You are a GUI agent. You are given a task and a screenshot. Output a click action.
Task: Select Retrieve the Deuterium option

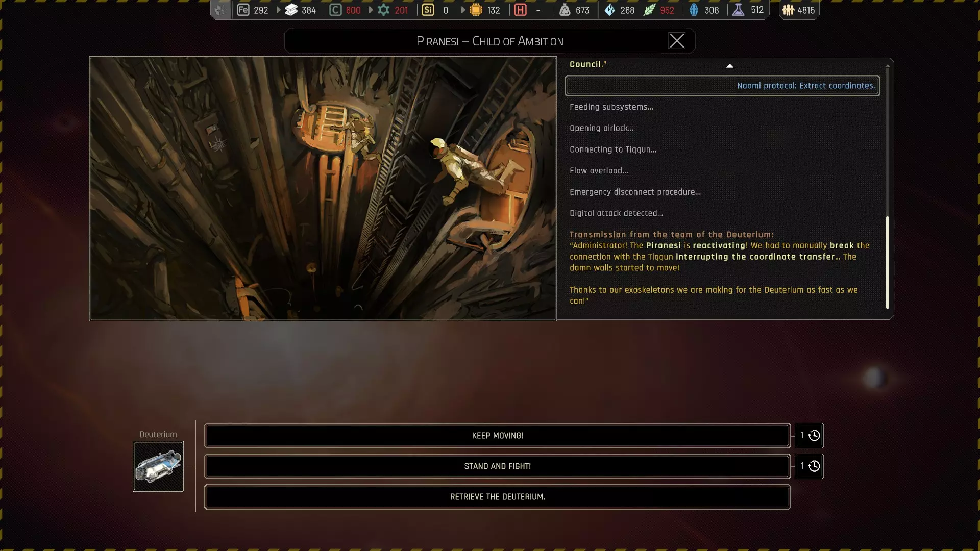point(497,497)
